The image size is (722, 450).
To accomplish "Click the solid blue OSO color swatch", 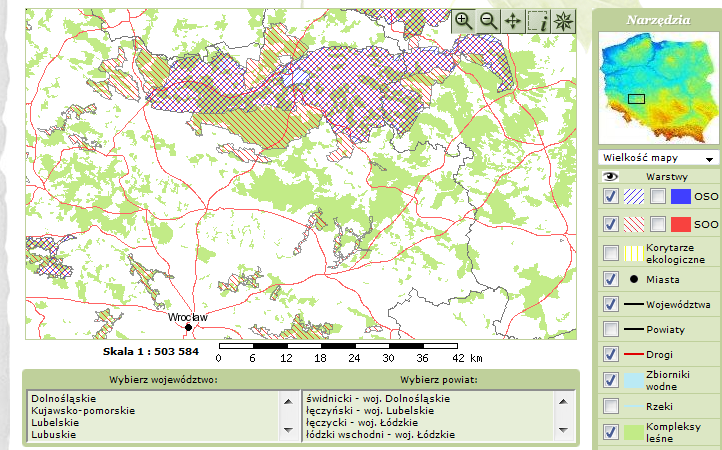I will point(681,196).
